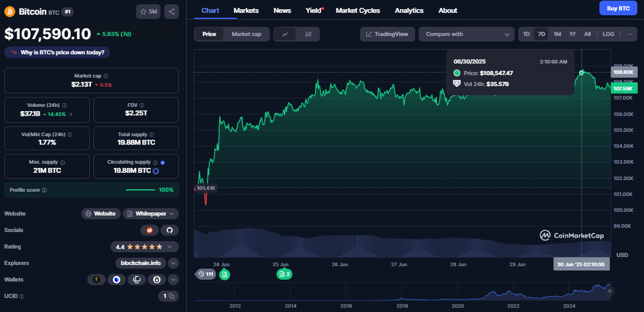644x312 pixels.
Task: Open the Compare with dropdown
Action: pyautogui.click(x=466, y=34)
